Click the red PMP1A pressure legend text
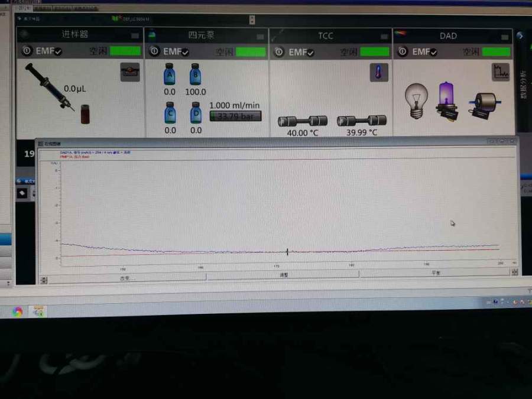Image resolution: width=532 pixels, height=399 pixels. [74, 157]
